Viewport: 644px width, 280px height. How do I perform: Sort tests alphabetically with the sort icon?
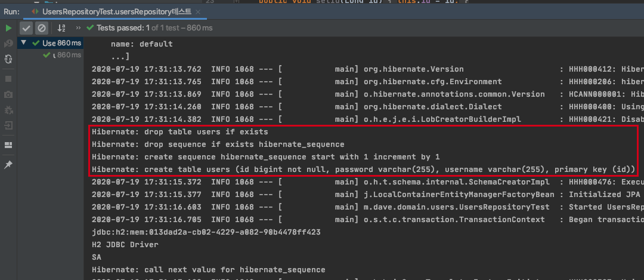(61, 28)
